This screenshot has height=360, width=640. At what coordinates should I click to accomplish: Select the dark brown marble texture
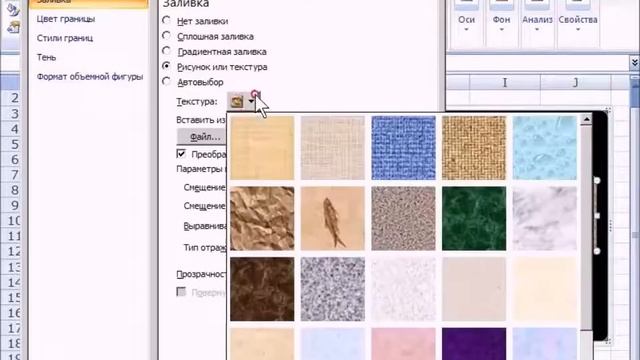262,289
